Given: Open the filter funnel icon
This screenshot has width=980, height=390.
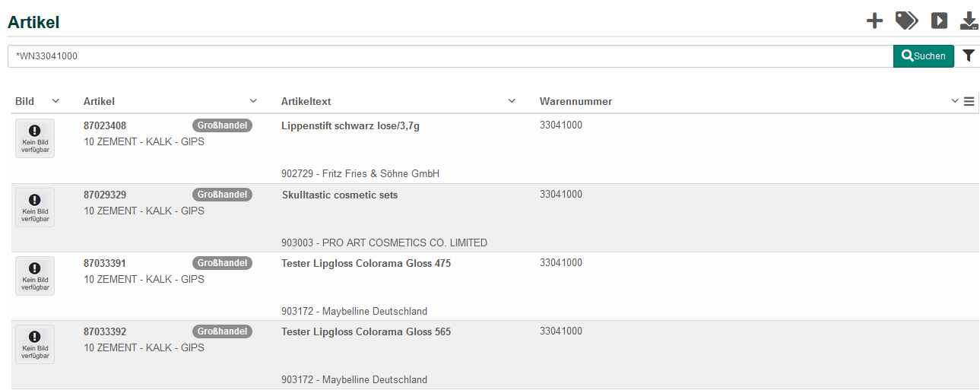Looking at the screenshot, I should 968,55.
